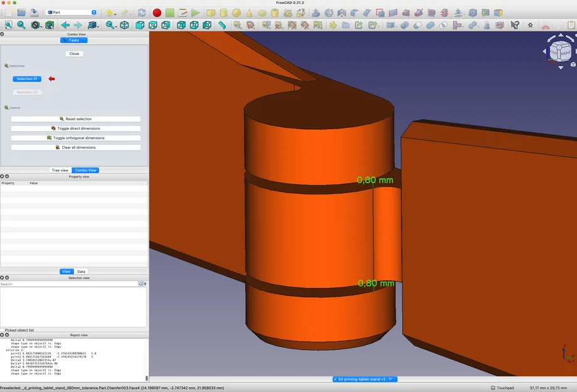The height and width of the screenshot is (392, 577).
Task: Click Clear all dimensions button
Action: [76, 147]
